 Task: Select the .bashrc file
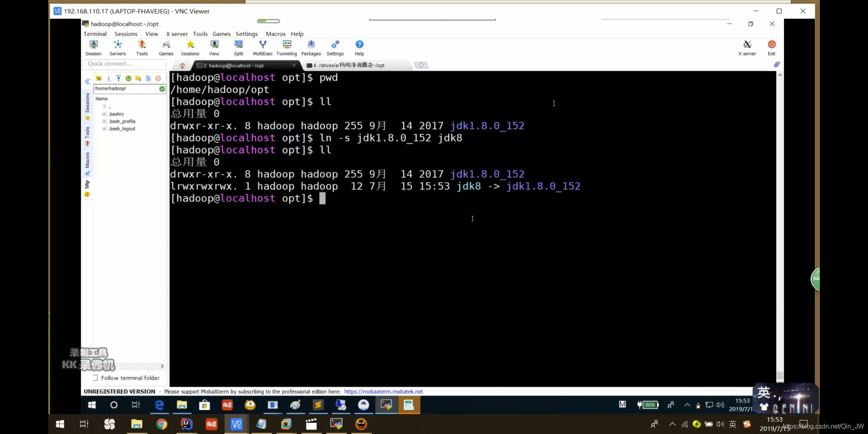point(116,114)
